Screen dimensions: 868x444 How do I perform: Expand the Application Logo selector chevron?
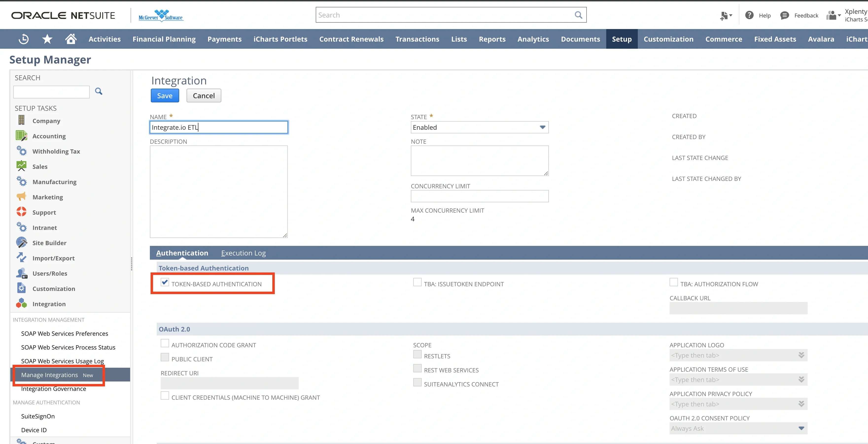tap(801, 355)
